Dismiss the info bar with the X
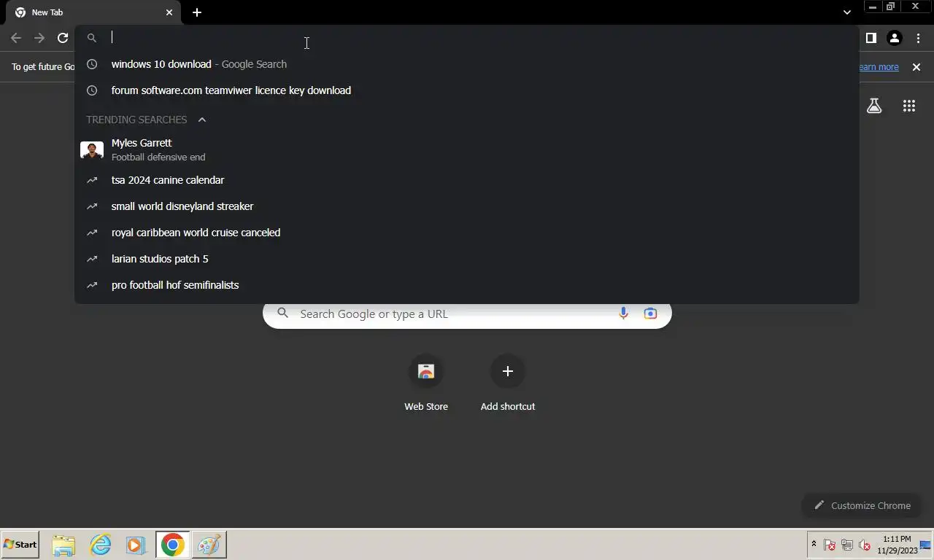934x560 pixels. click(916, 67)
